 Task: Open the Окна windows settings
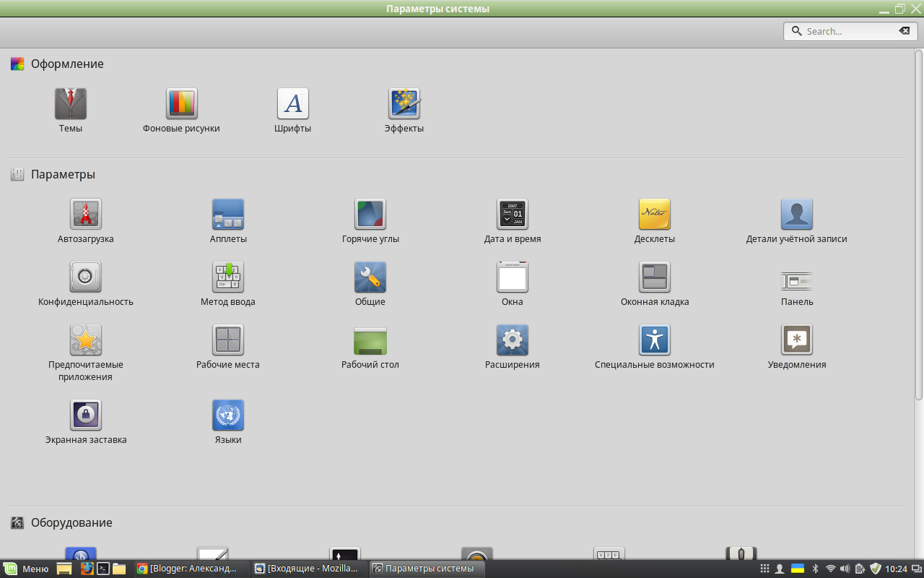tap(513, 277)
